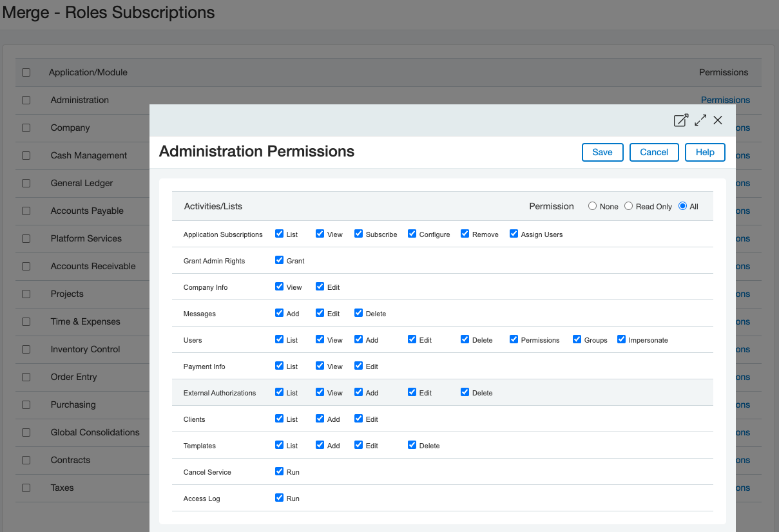Save the Administration permissions

coord(602,152)
